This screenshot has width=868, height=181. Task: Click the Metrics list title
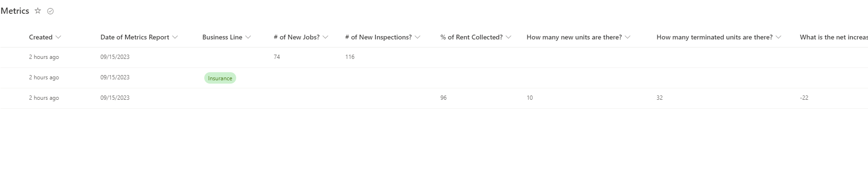click(x=15, y=11)
